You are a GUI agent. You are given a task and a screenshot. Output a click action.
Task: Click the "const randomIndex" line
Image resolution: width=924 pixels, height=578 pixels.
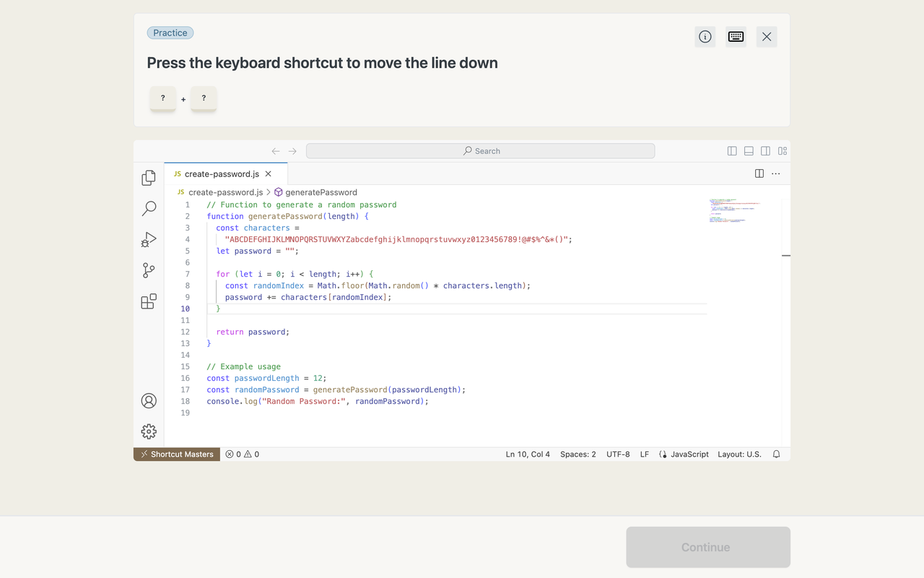pos(378,285)
